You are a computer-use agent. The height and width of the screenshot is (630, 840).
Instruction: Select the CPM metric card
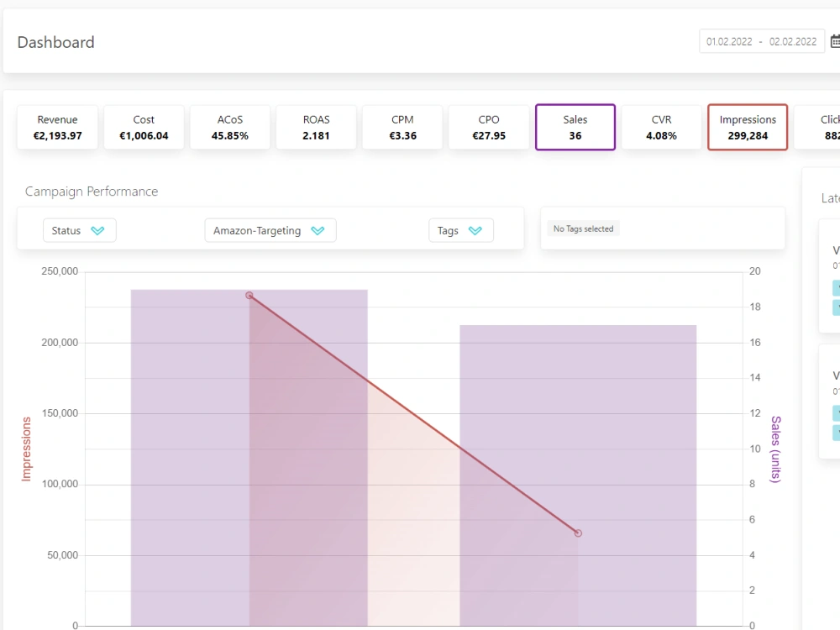point(402,128)
